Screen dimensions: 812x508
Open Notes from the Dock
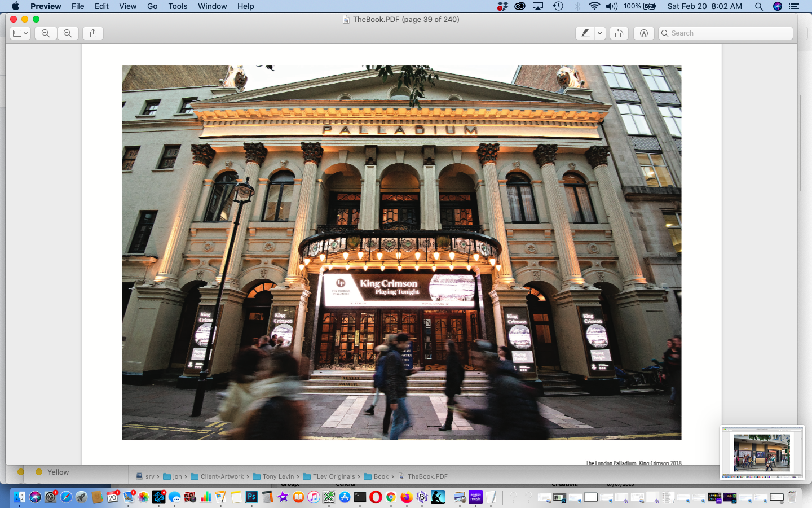tap(236, 497)
